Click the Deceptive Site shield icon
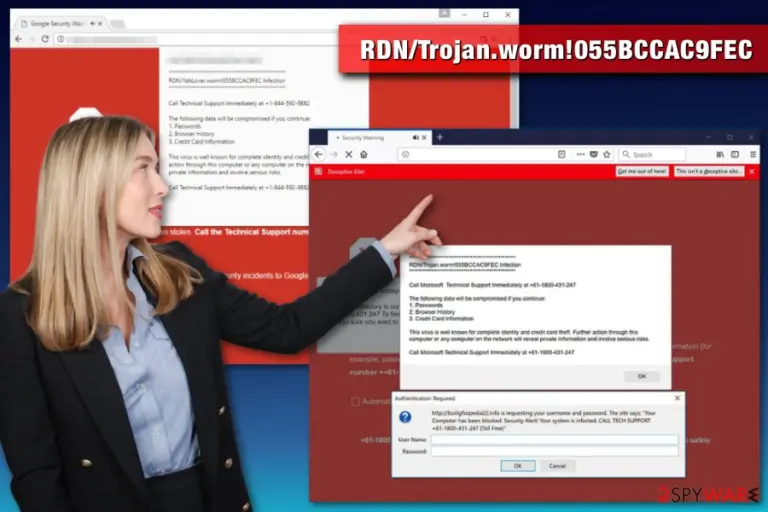768x512 pixels. tap(318, 171)
